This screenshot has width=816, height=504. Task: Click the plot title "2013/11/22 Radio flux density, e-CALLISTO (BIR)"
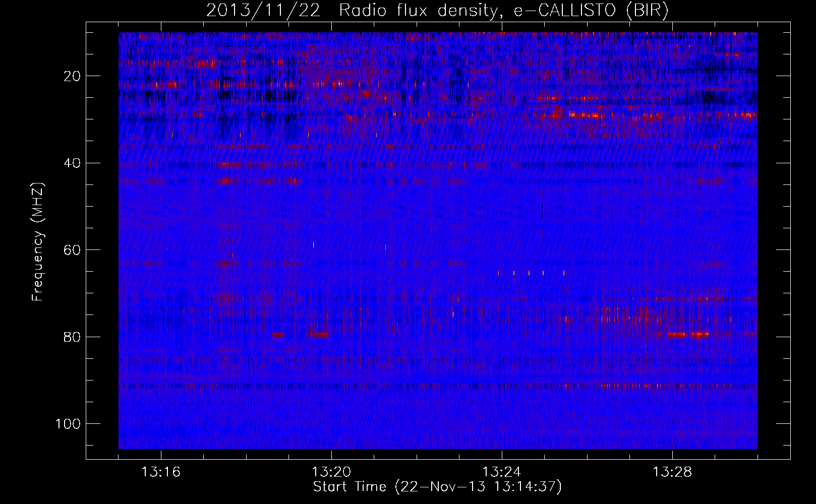pyautogui.click(x=437, y=11)
